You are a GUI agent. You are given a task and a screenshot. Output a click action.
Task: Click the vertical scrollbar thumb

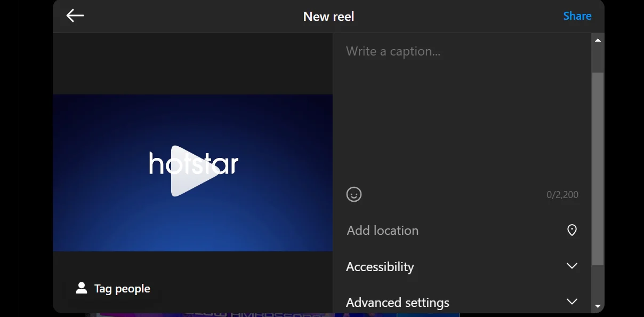point(598,169)
